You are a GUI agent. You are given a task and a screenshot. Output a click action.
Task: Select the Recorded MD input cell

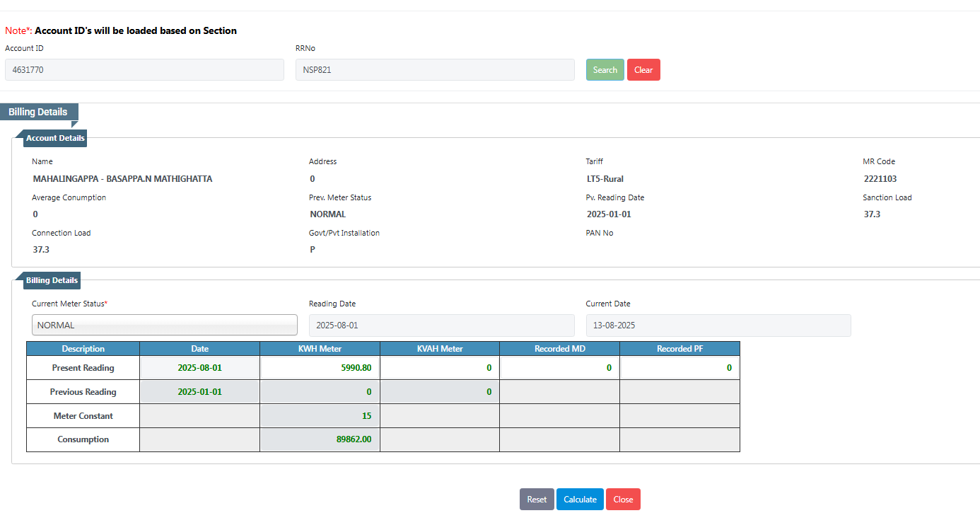pyautogui.click(x=559, y=368)
